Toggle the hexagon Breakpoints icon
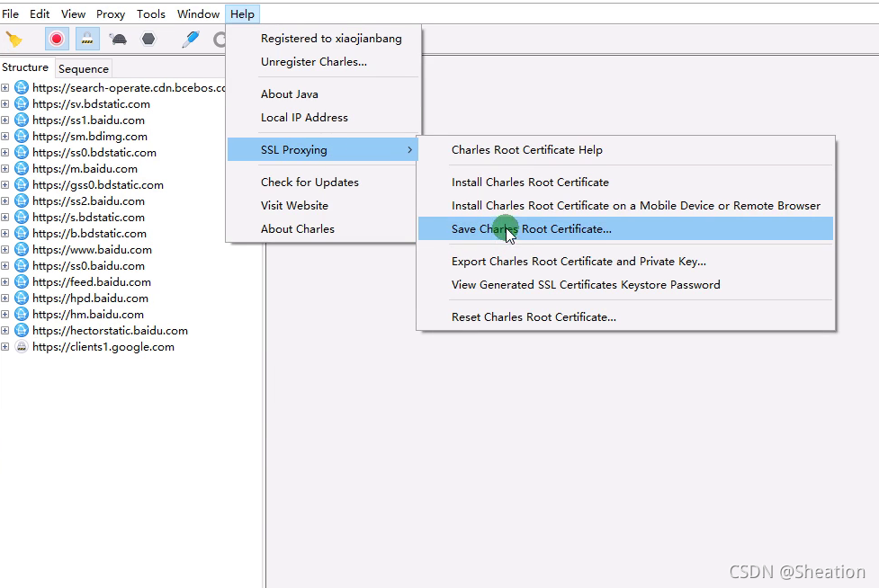The image size is (879, 588). click(148, 40)
